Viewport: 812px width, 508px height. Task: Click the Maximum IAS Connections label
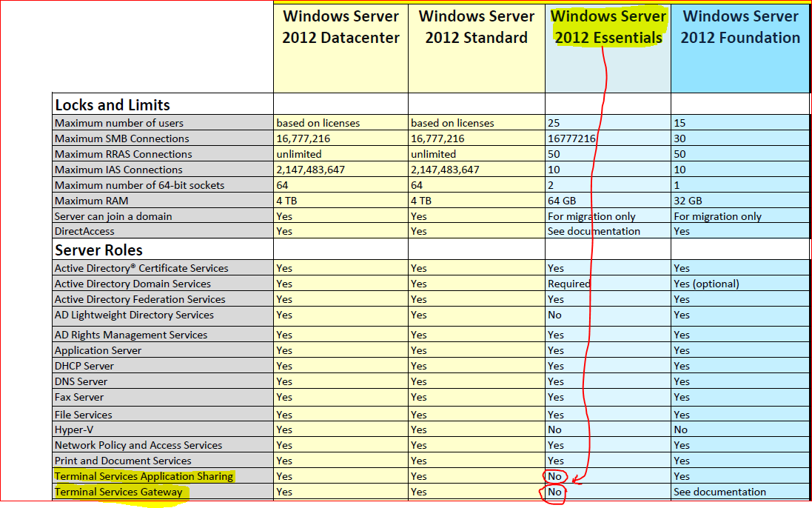click(x=118, y=170)
